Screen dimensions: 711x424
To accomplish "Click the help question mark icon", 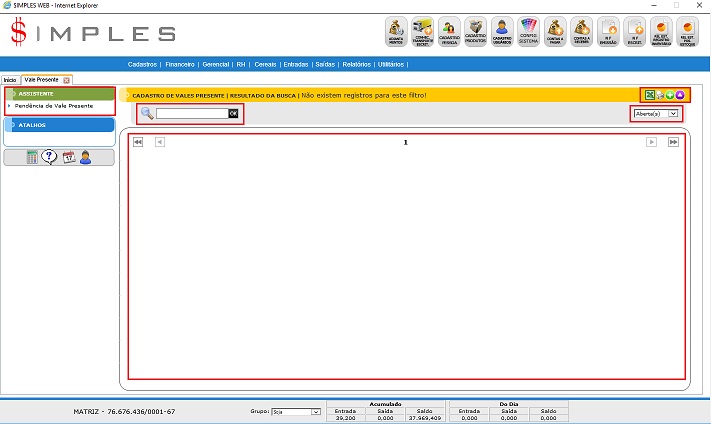I will (x=49, y=157).
